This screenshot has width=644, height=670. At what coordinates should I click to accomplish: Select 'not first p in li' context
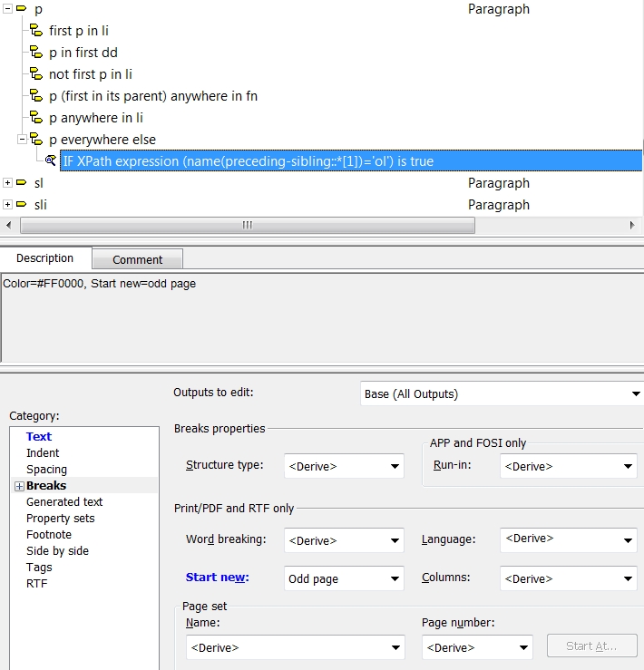[90, 74]
